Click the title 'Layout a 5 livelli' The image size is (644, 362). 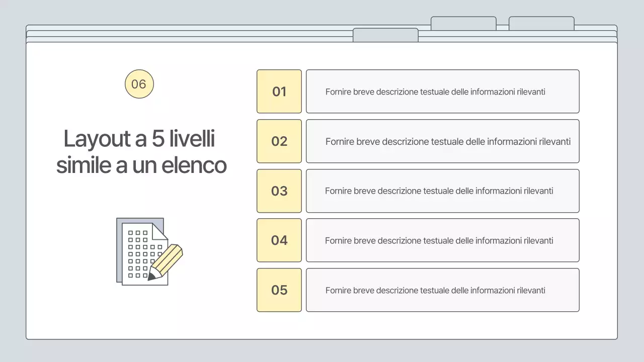tap(139, 139)
